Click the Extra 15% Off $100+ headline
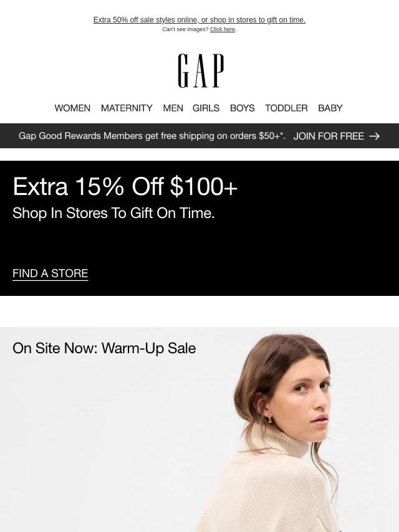This screenshot has width=399, height=532. (x=125, y=186)
